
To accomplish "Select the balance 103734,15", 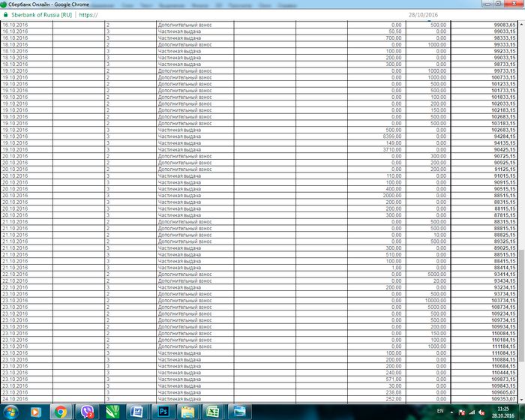I will point(503,301).
